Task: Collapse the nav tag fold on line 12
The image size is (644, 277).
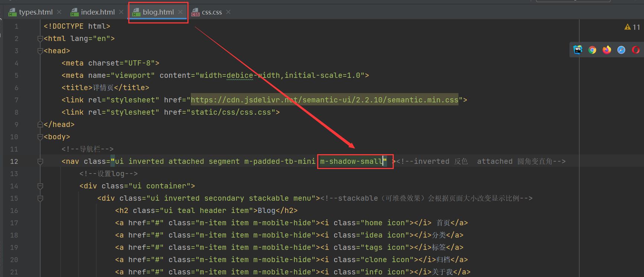Action: 40,162
